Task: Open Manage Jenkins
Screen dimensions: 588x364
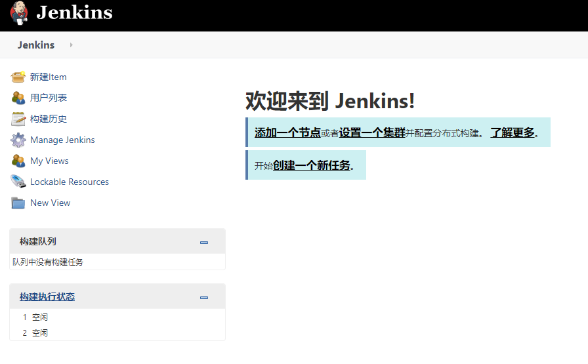Action: coord(62,140)
